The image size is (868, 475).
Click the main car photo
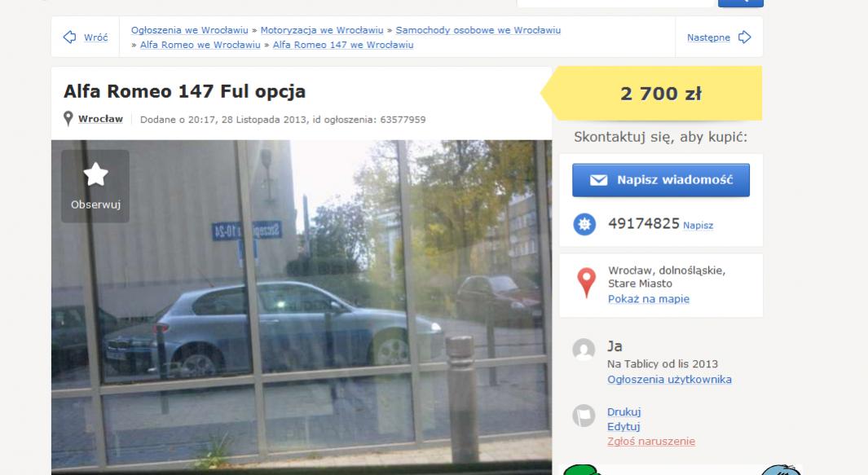point(302,307)
